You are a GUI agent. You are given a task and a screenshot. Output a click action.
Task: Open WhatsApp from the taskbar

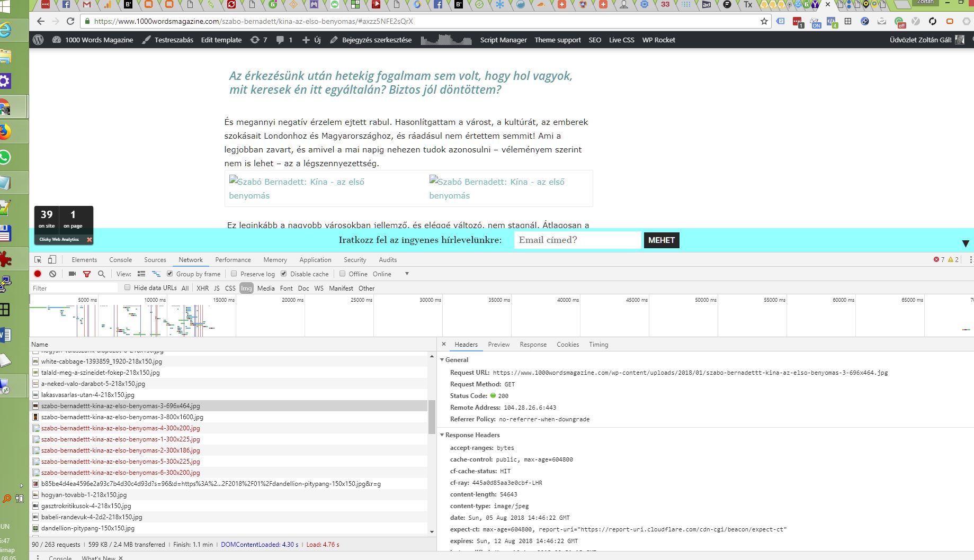click(5, 157)
